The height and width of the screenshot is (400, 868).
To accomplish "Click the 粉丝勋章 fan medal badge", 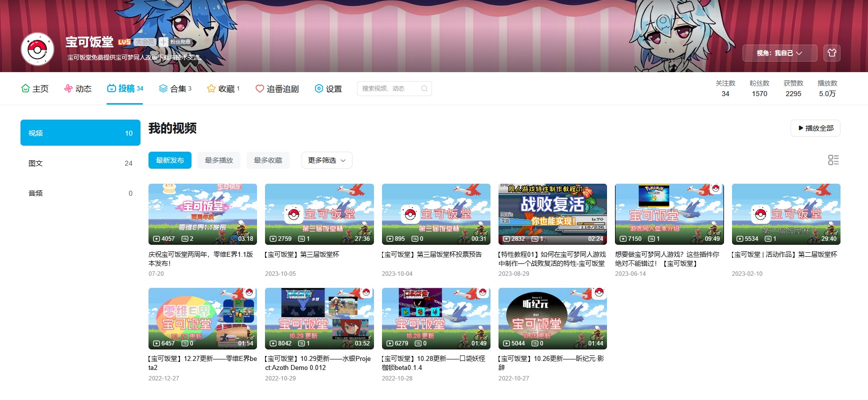I will click(175, 42).
